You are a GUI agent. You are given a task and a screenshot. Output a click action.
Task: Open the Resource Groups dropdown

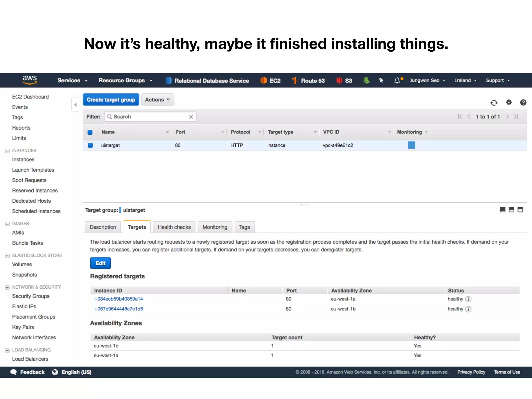click(x=125, y=81)
